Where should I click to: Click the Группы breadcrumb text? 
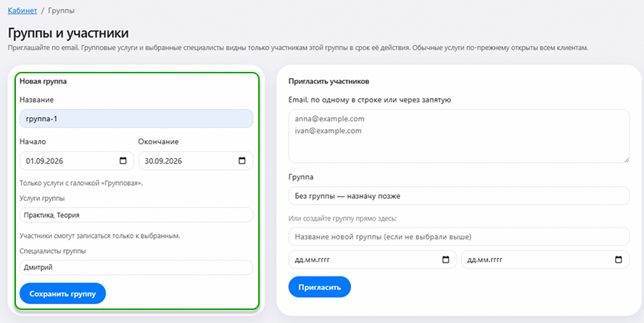[61, 11]
